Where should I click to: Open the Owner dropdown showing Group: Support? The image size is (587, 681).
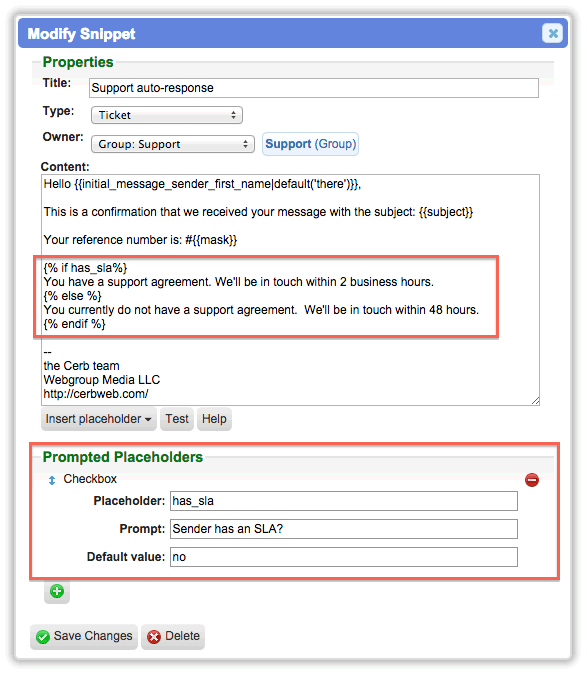click(x=173, y=144)
